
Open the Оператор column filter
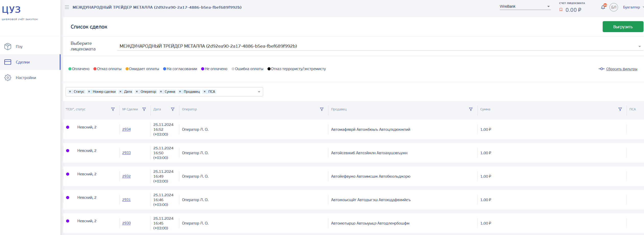click(x=322, y=109)
